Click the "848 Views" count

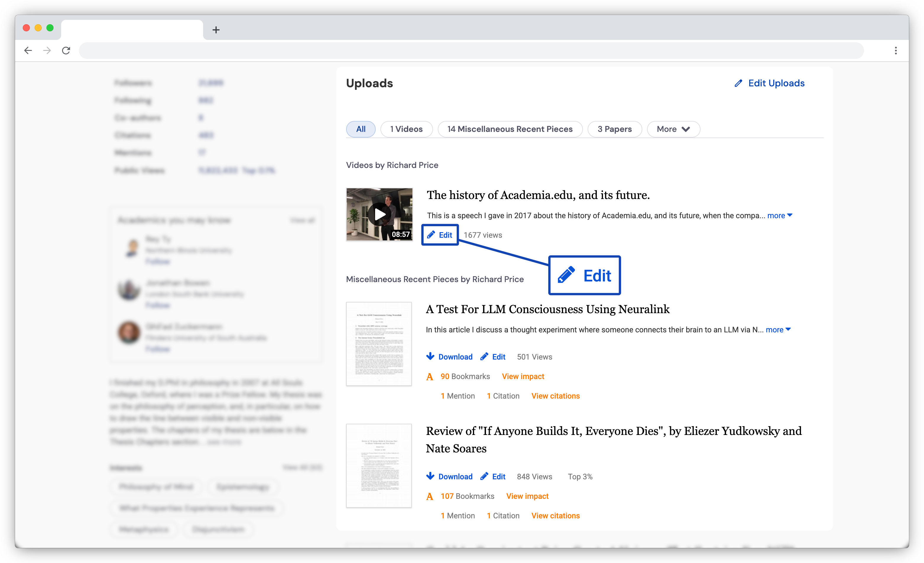tap(534, 476)
